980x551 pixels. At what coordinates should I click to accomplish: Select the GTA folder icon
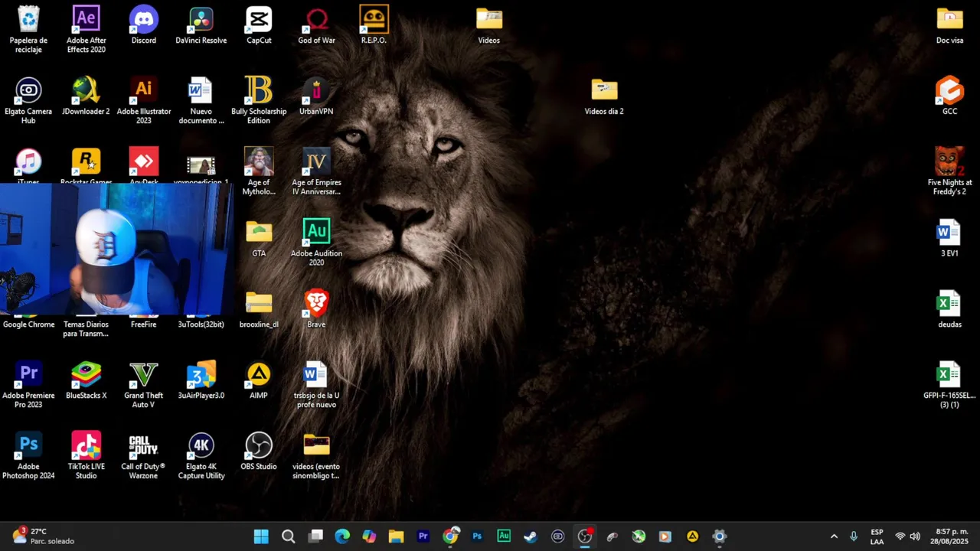259,238
